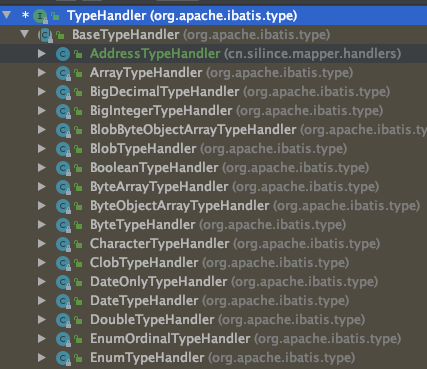Select the BaseTypeHandler tree row
The height and width of the screenshot is (369, 427).
pos(213,35)
